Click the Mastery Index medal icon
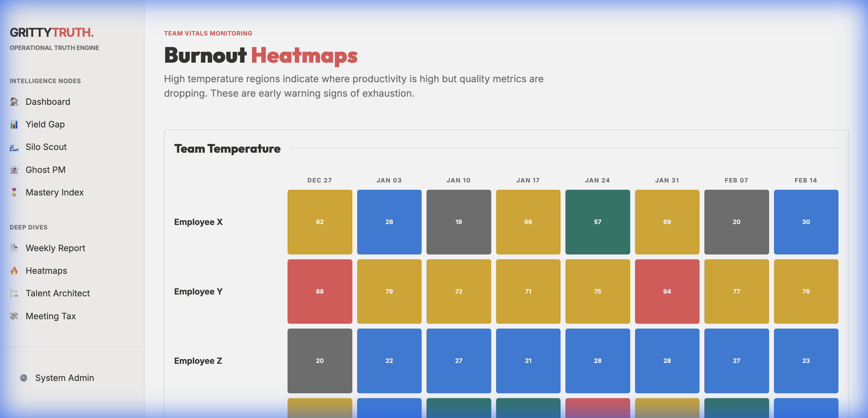 (x=14, y=192)
